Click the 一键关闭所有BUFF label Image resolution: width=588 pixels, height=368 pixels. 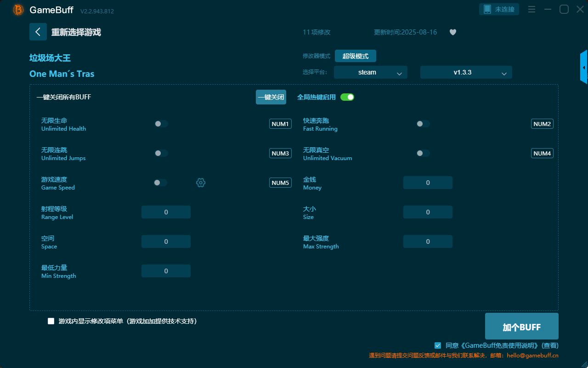[x=64, y=97]
